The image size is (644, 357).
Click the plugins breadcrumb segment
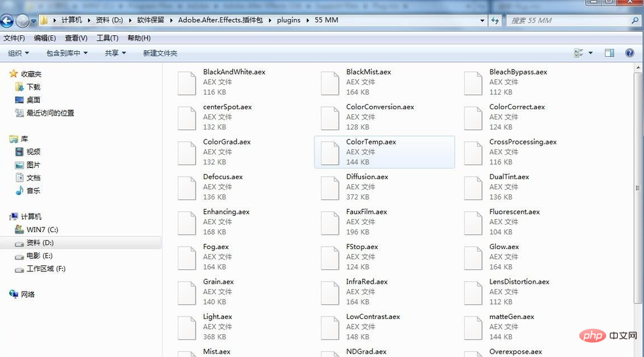pyautogui.click(x=288, y=20)
